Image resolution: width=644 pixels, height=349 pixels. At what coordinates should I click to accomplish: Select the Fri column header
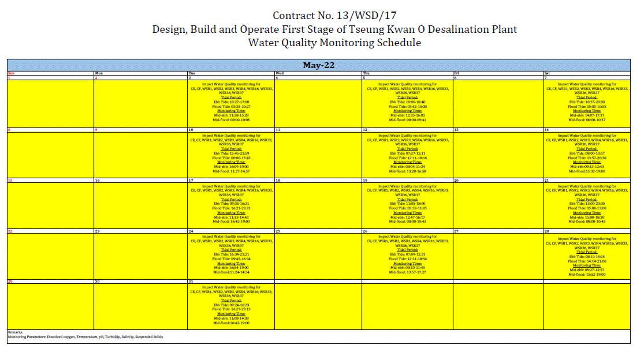(x=456, y=73)
